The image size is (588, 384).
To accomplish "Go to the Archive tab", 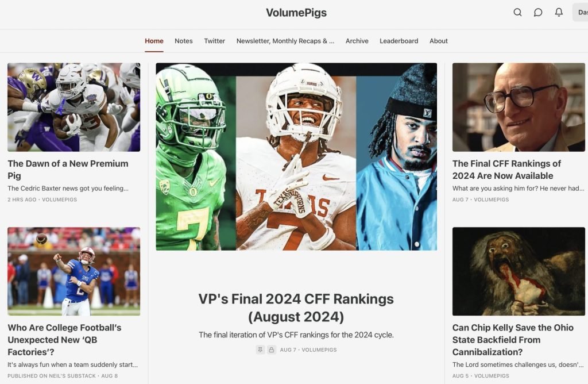I will 357,41.
